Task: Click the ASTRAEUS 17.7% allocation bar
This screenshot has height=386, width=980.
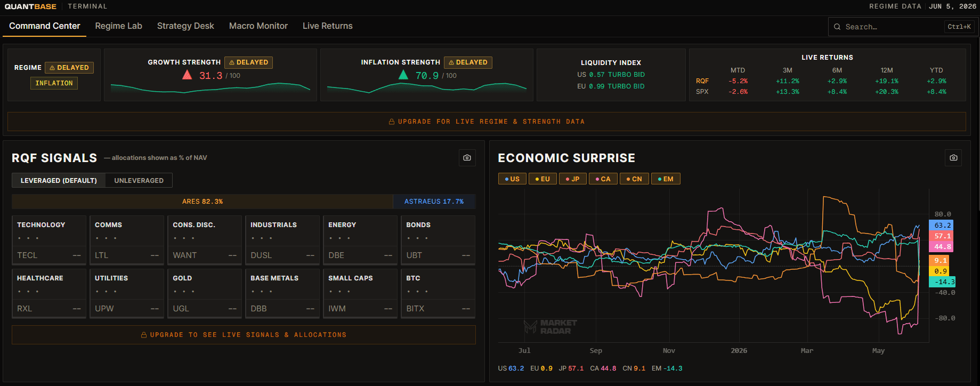Action: click(x=434, y=202)
